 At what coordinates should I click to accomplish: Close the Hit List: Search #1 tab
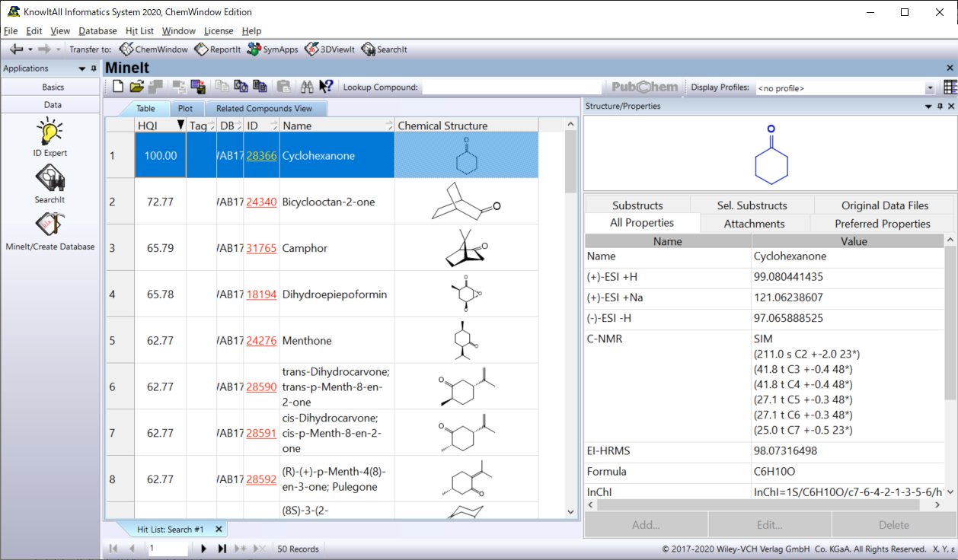coord(219,529)
